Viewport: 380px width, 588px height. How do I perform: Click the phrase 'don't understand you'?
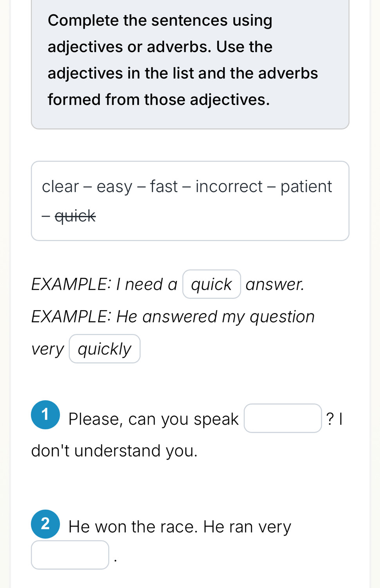point(113,451)
